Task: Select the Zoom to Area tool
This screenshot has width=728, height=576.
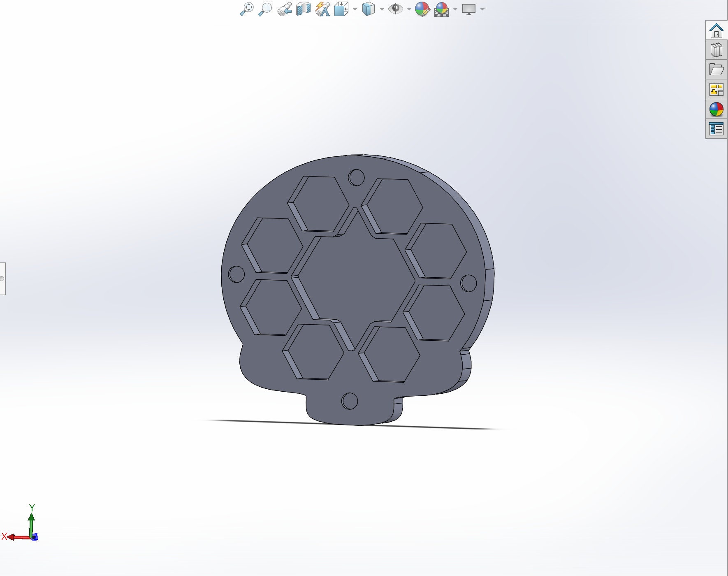Action: click(265, 9)
